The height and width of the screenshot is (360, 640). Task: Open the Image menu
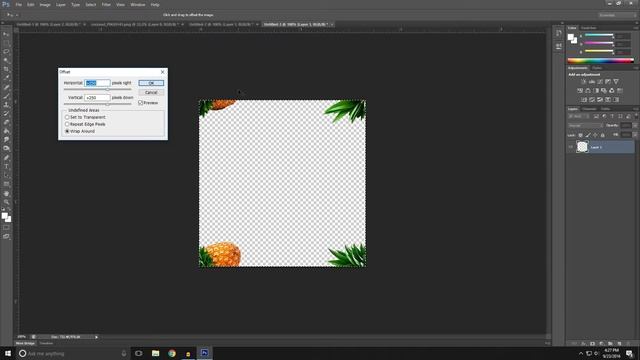pos(45,4)
